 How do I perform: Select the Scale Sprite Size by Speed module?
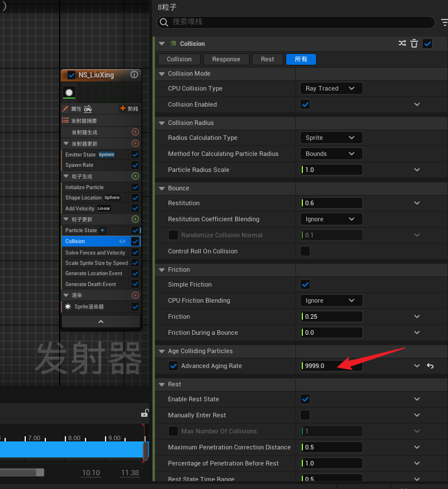[x=96, y=263]
